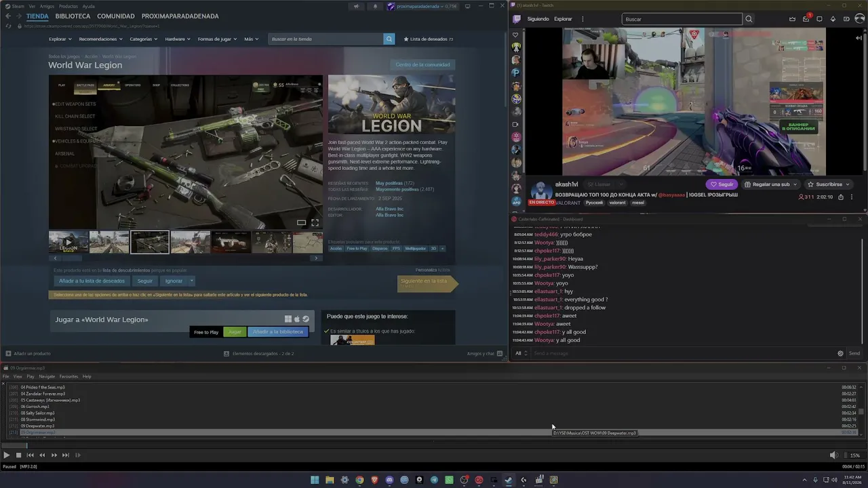Click the Steam store search magnifier button
This screenshot has width=868, height=488.
pyautogui.click(x=389, y=39)
